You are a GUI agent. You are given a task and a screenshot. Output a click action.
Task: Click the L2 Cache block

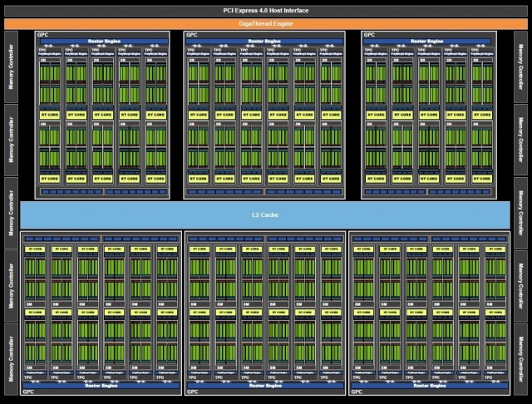click(x=265, y=214)
